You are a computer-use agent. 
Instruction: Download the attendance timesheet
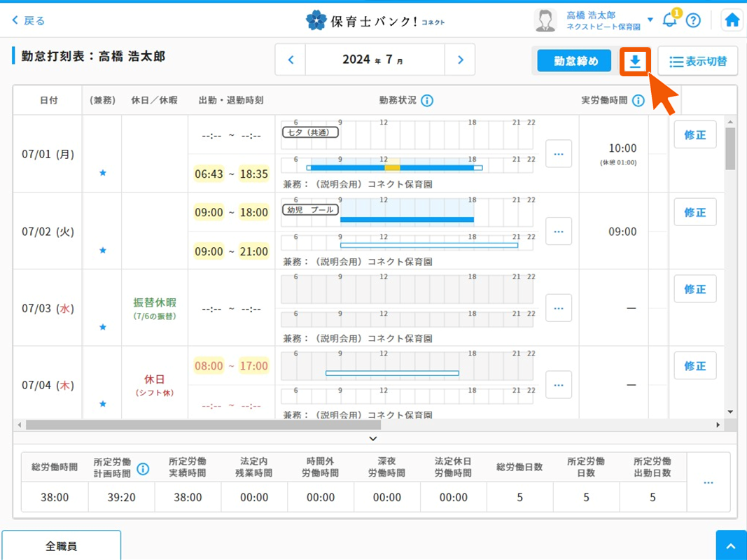pyautogui.click(x=635, y=62)
